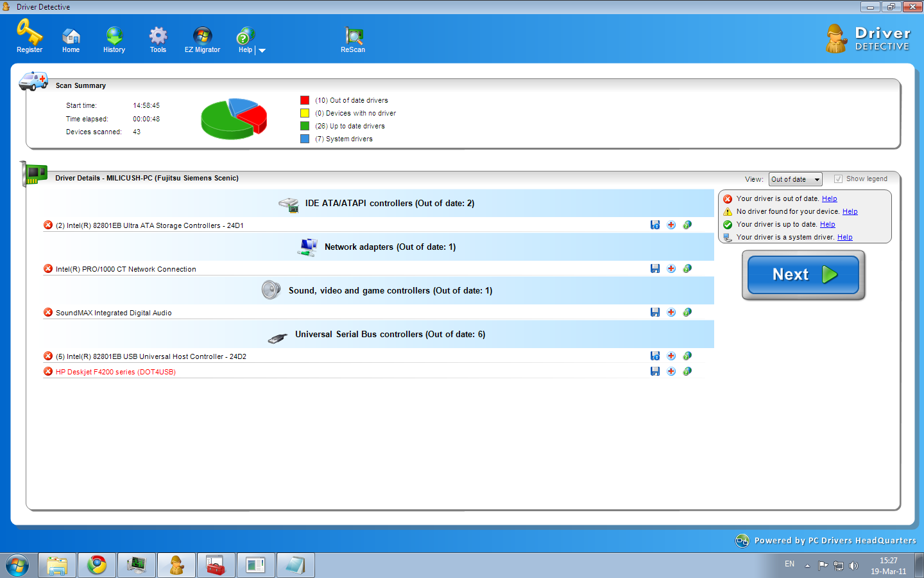Click globe help icon for HP Deskjet F4200 series
The width and height of the screenshot is (924, 578).
[x=687, y=371]
